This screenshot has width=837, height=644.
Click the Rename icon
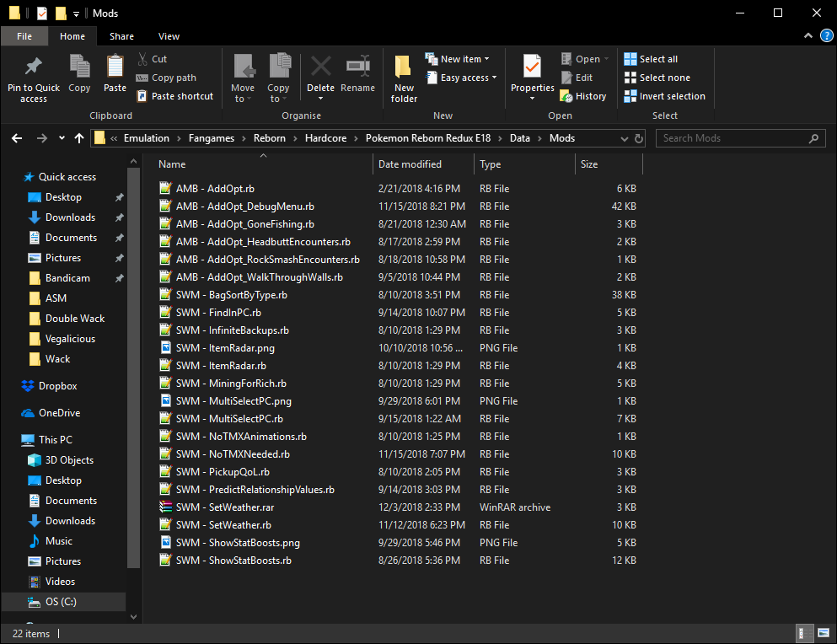click(x=358, y=67)
